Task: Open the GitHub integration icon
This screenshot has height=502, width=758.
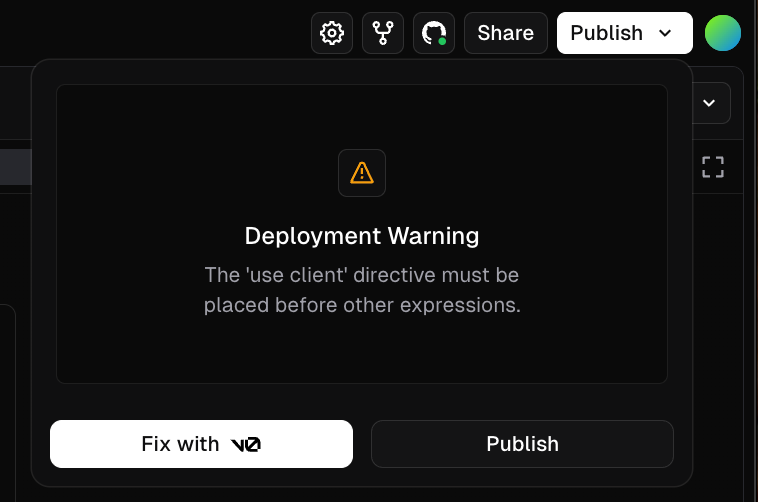Action: pyautogui.click(x=434, y=33)
